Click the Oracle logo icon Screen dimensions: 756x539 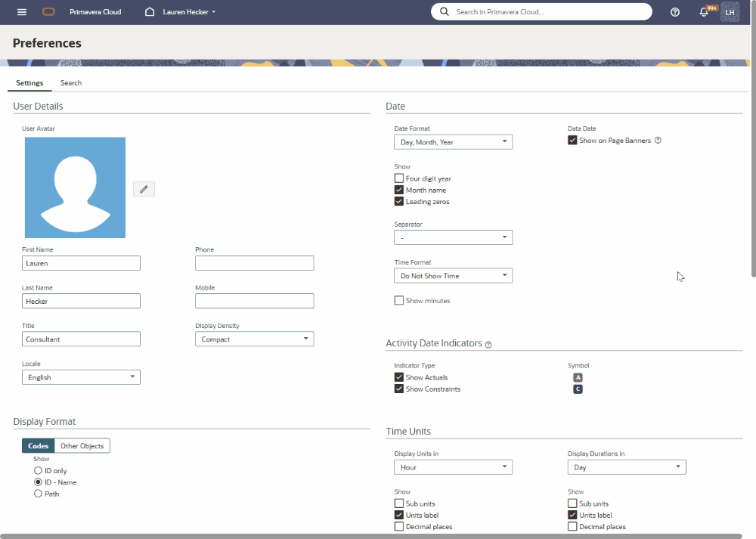48,12
